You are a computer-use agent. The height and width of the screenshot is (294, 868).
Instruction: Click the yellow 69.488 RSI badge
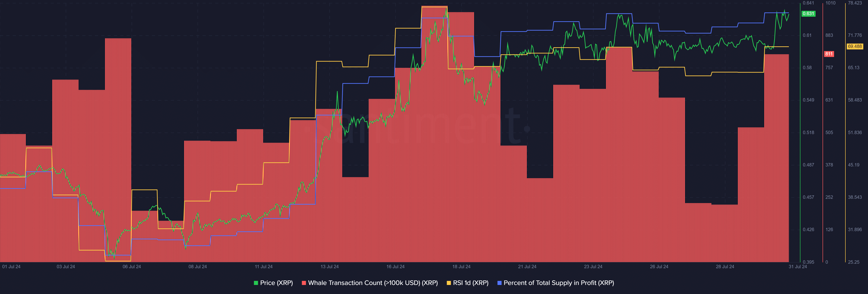click(854, 47)
